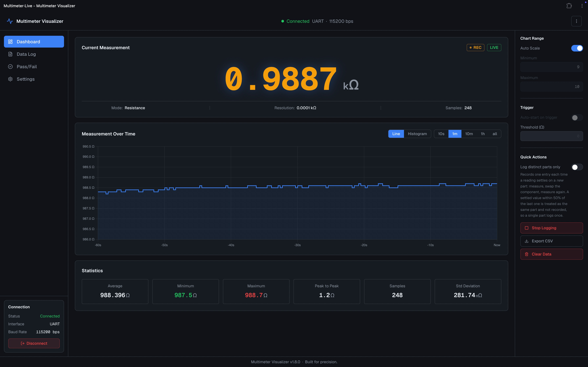The height and width of the screenshot is (367, 588).
Task: Select the 1m time range
Action: tap(455, 134)
